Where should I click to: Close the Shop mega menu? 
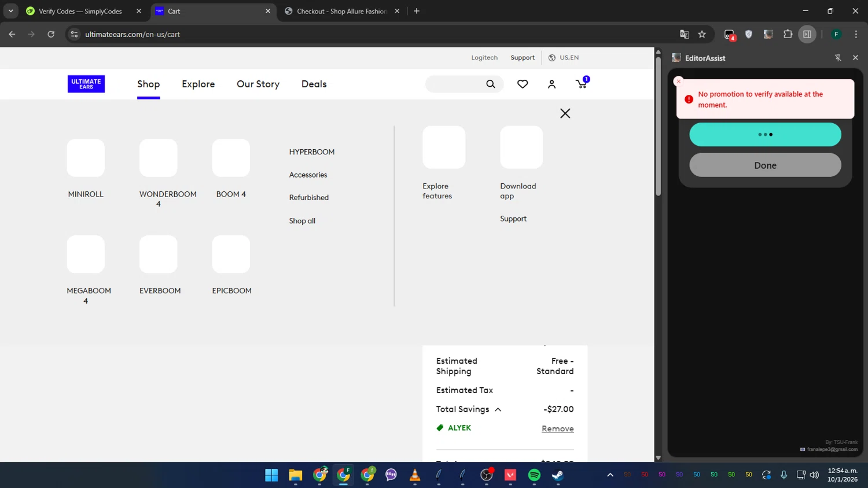pyautogui.click(x=565, y=113)
